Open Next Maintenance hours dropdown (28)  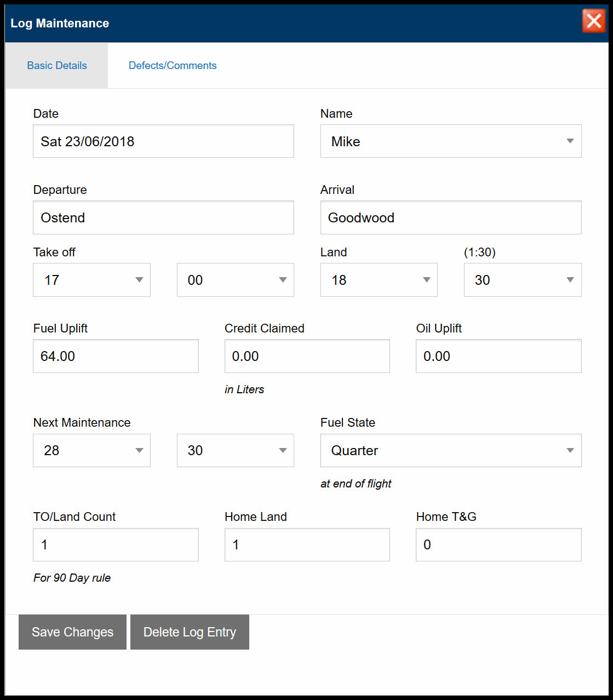[91, 450]
